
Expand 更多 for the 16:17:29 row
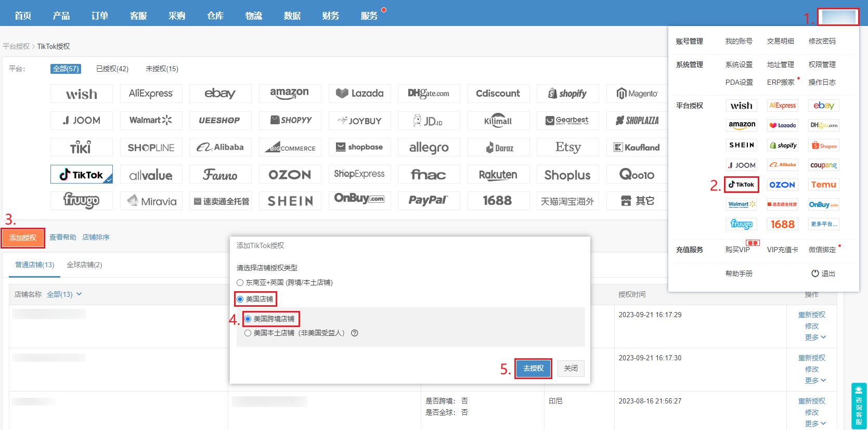(815, 337)
